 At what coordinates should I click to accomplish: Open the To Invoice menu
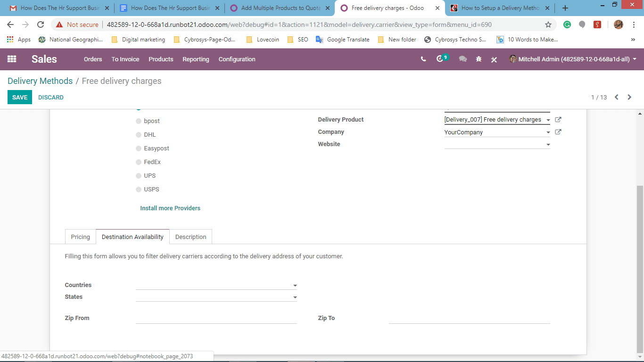pos(125,59)
